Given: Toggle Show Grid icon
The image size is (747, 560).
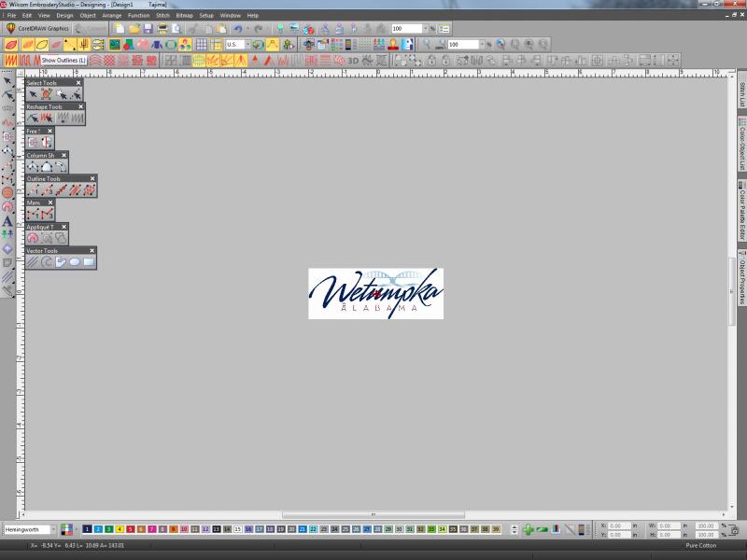Looking at the screenshot, I should tap(202, 45).
